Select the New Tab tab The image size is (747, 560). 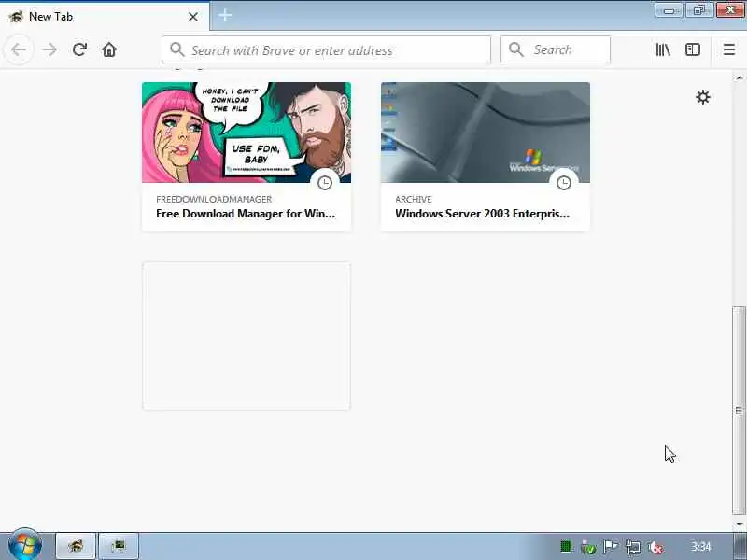point(105,17)
